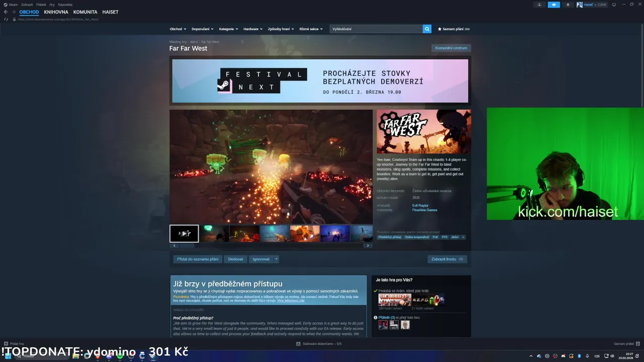
Task: Click the blue announcements megaphone icon
Action: [x=554, y=5]
